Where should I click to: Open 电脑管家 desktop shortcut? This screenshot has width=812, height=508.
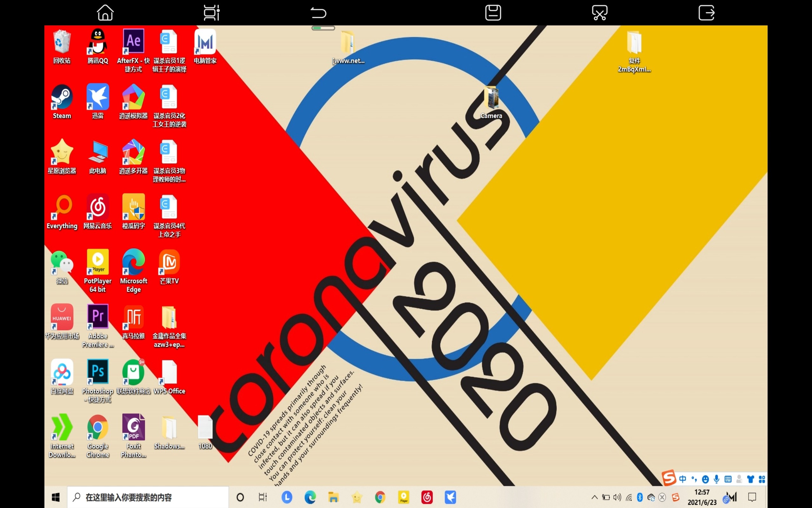click(x=205, y=42)
